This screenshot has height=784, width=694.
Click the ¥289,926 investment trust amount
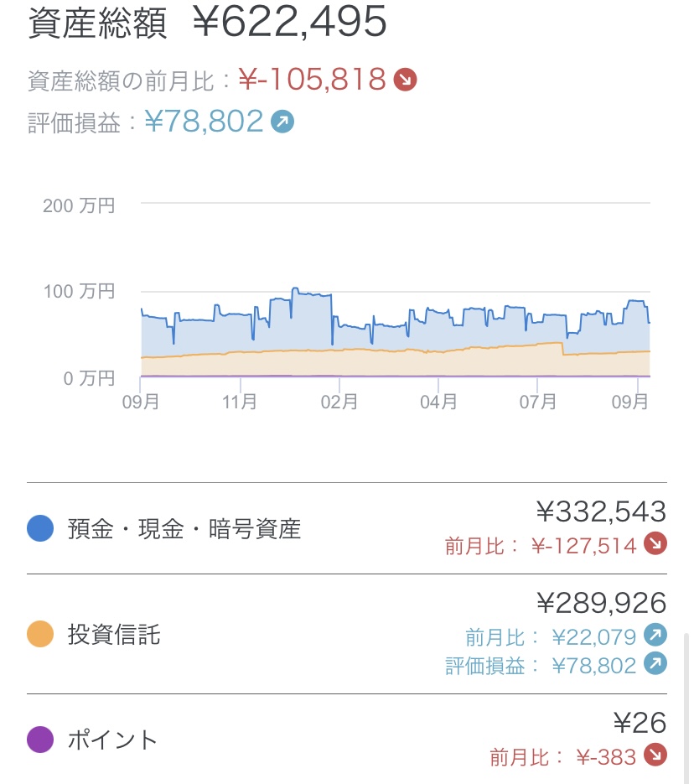click(x=601, y=603)
